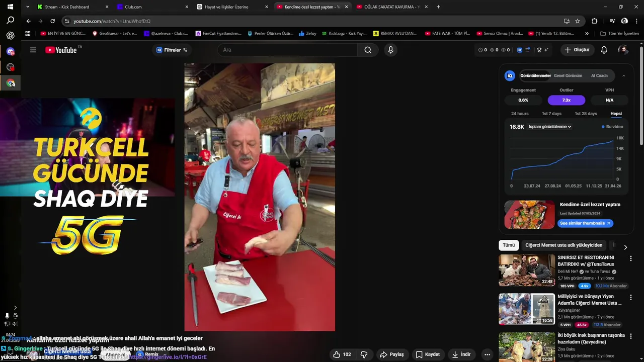Switch to OĞLAK SAKATAT KAVURMA tab
644x362 pixels.
click(392, 7)
